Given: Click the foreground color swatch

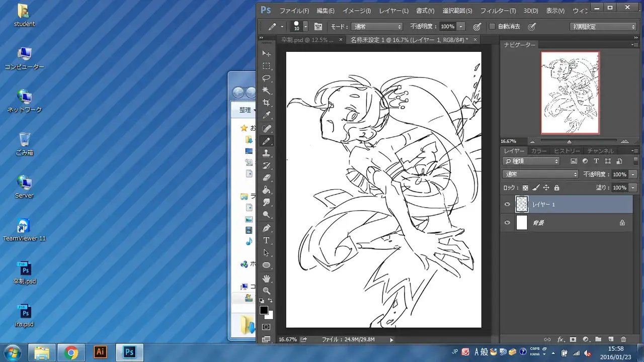Looking at the screenshot, I should (264, 310).
